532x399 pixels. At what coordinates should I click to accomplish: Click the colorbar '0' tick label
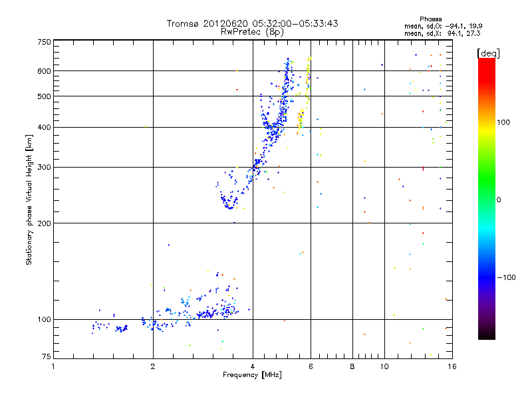coord(499,200)
